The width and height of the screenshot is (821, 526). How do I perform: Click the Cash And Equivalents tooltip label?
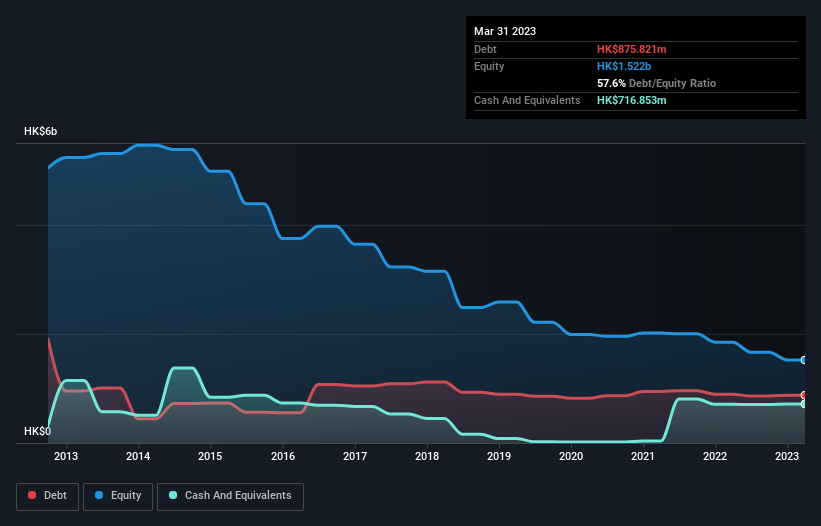pos(527,100)
